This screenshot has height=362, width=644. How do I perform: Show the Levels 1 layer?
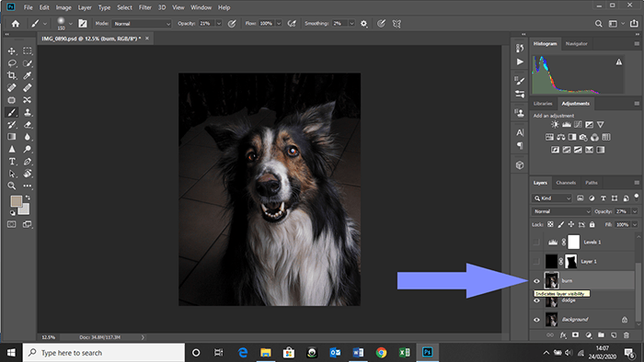536,243
